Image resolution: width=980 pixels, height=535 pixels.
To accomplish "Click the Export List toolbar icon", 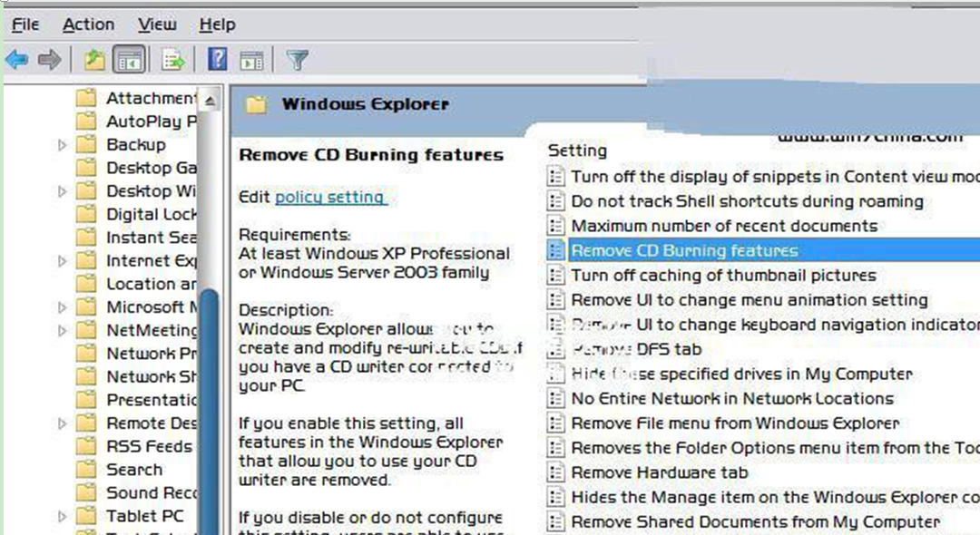I will tap(172, 60).
